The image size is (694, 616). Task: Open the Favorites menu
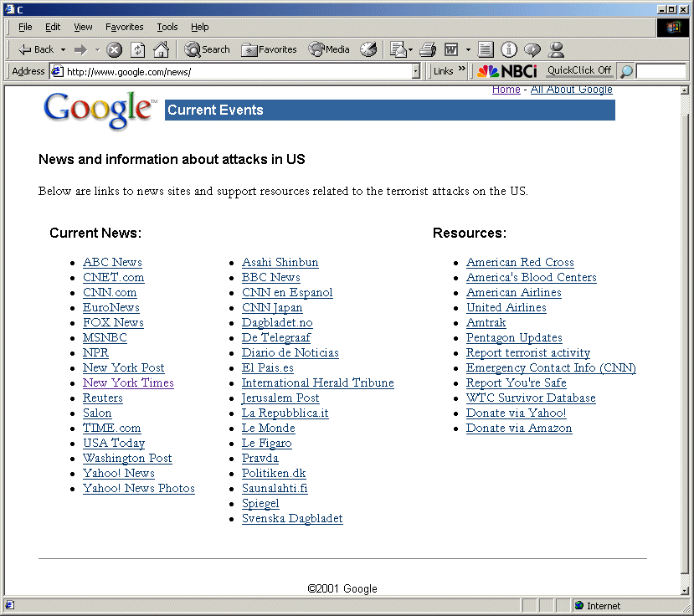click(124, 27)
